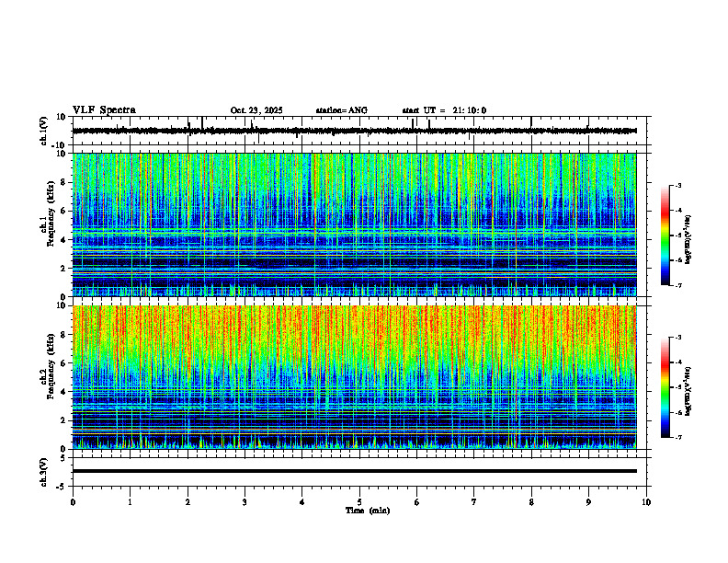This screenshot has height=563, width=728.
Task: Click the "ch.1(V)" axis label
Action: click(44, 131)
